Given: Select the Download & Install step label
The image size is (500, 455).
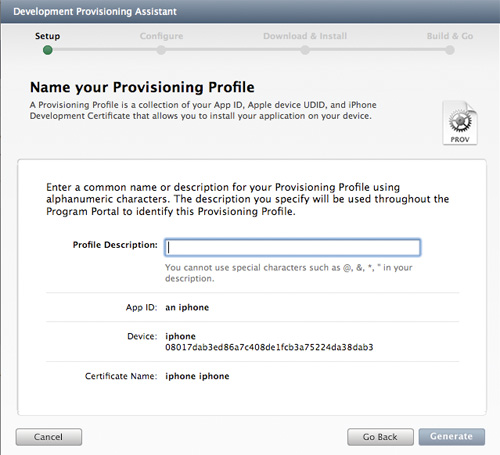Looking at the screenshot, I should pyautogui.click(x=305, y=36).
